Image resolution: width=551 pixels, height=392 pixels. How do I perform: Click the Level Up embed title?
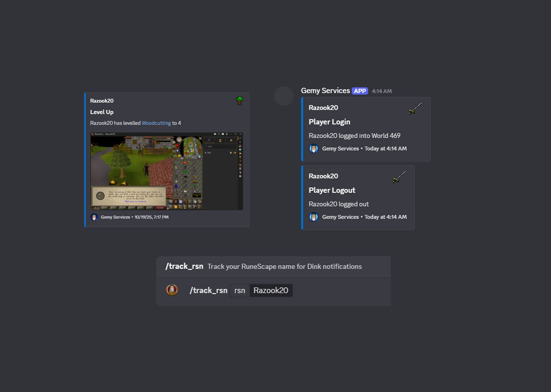click(102, 112)
